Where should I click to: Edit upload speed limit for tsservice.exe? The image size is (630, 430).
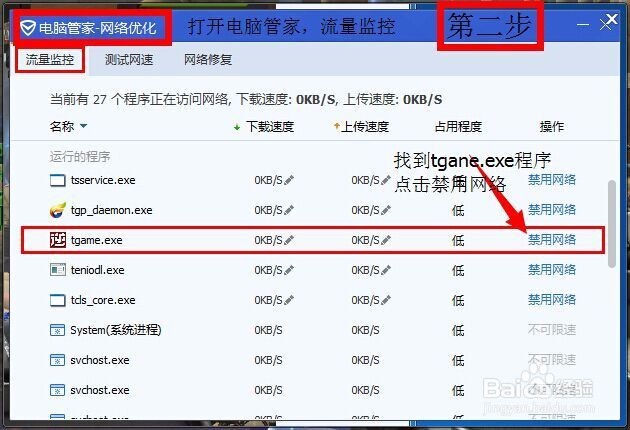386,180
